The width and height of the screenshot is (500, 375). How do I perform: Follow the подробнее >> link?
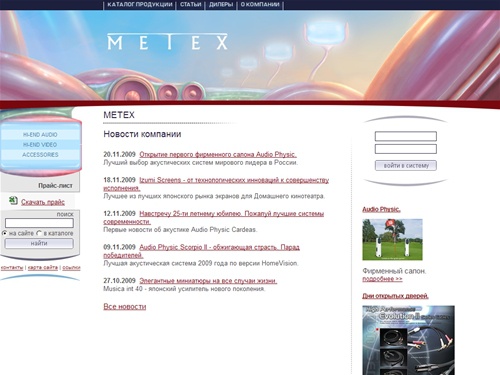pyautogui.click(x=382, y=279)
